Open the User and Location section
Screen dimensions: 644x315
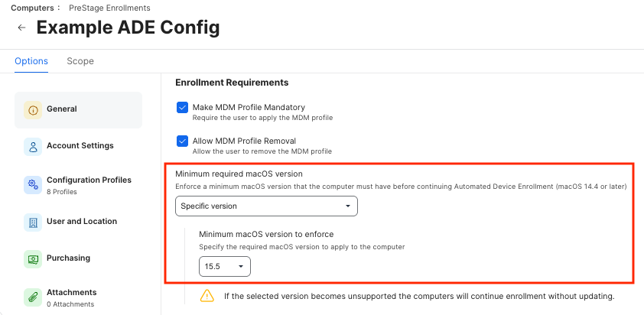82,222
